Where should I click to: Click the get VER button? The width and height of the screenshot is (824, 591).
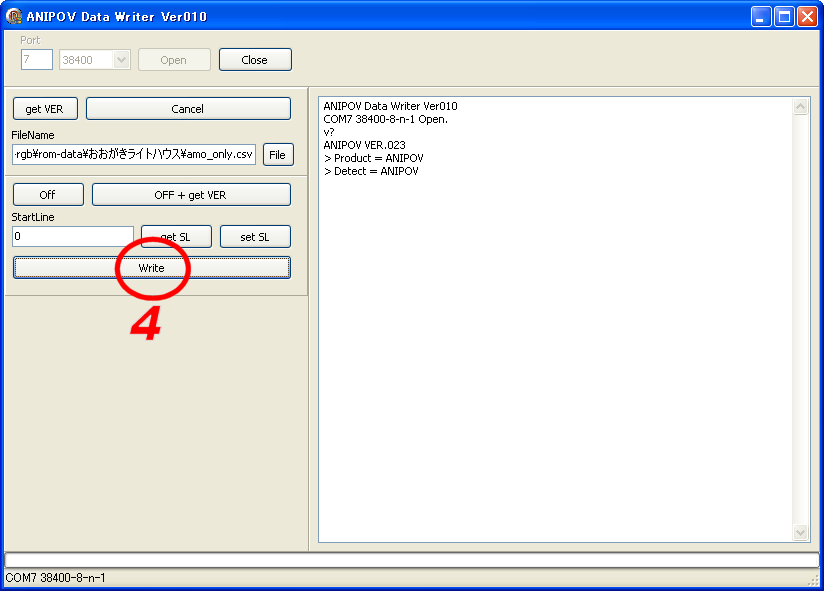tap(45, 109)
